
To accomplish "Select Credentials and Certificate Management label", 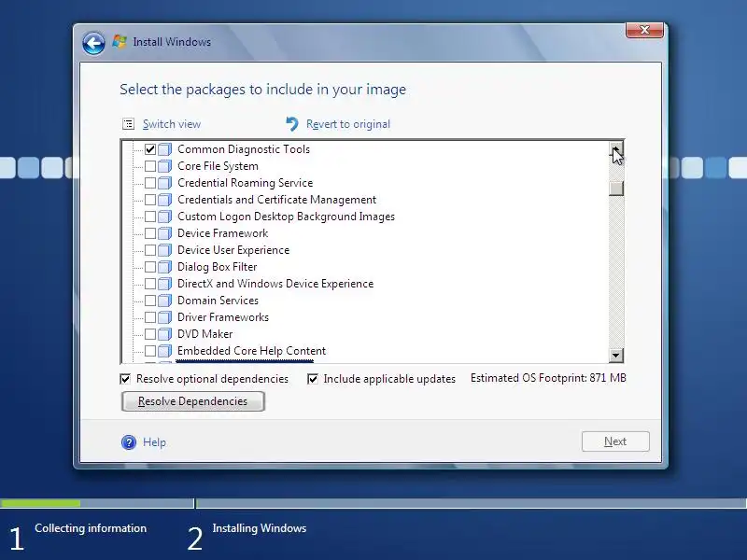I will tap(276, 200).
